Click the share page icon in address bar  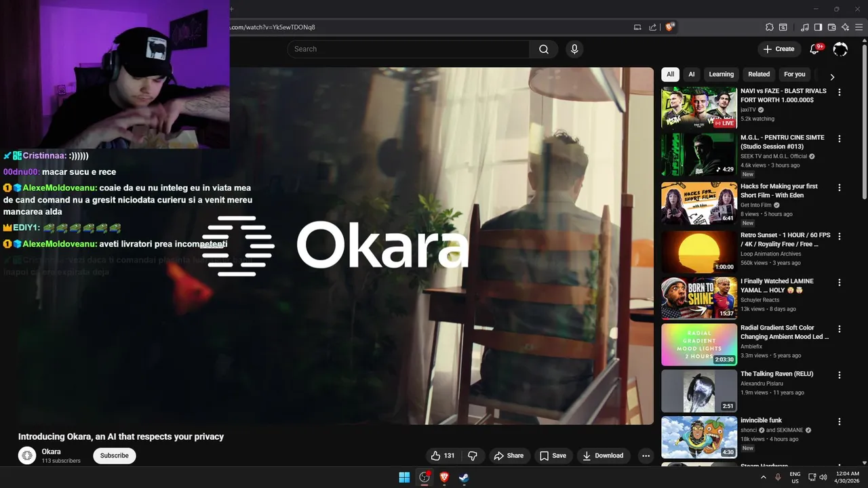652,27
